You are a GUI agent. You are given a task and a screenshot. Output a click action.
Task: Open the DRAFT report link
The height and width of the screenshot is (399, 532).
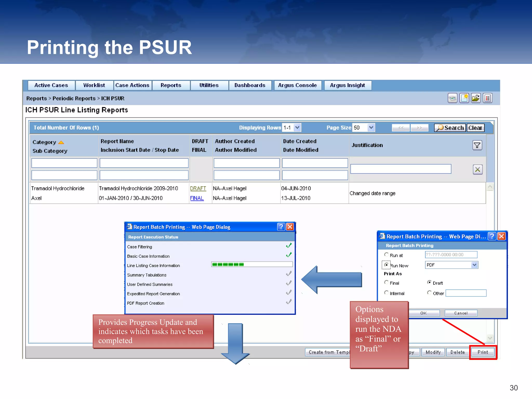click(x=198, y=188)
